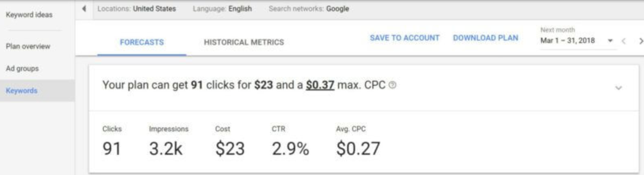Change Search networks: Google setting

(309, 9)
